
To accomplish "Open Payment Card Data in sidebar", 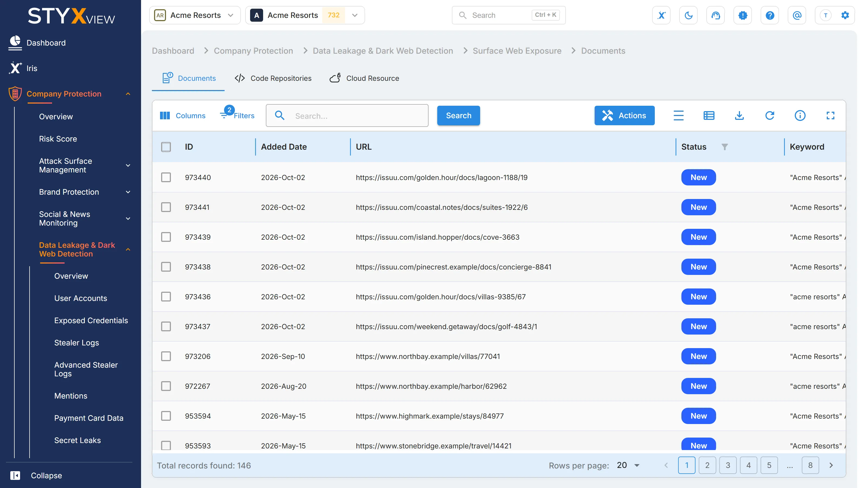I will (x=89, y=418).
